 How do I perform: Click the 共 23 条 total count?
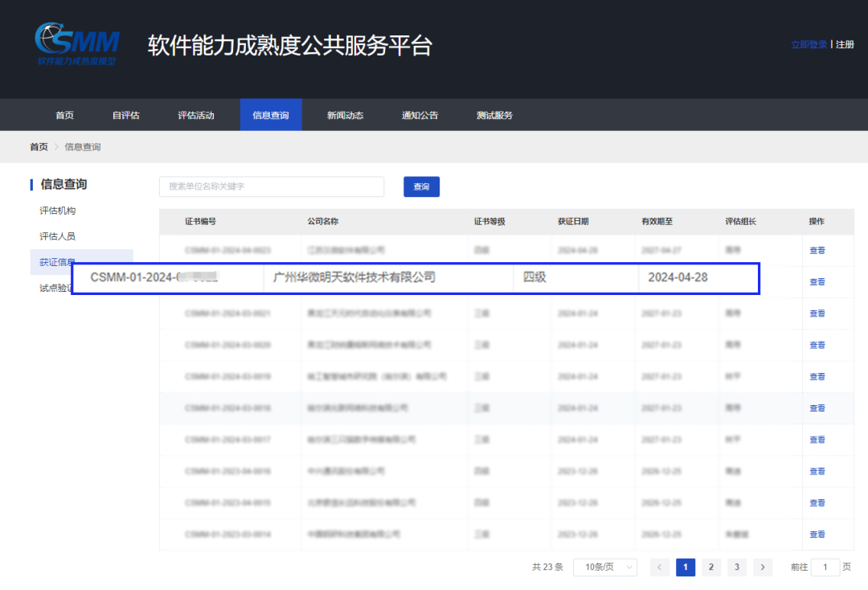click(x=547, y=567)
